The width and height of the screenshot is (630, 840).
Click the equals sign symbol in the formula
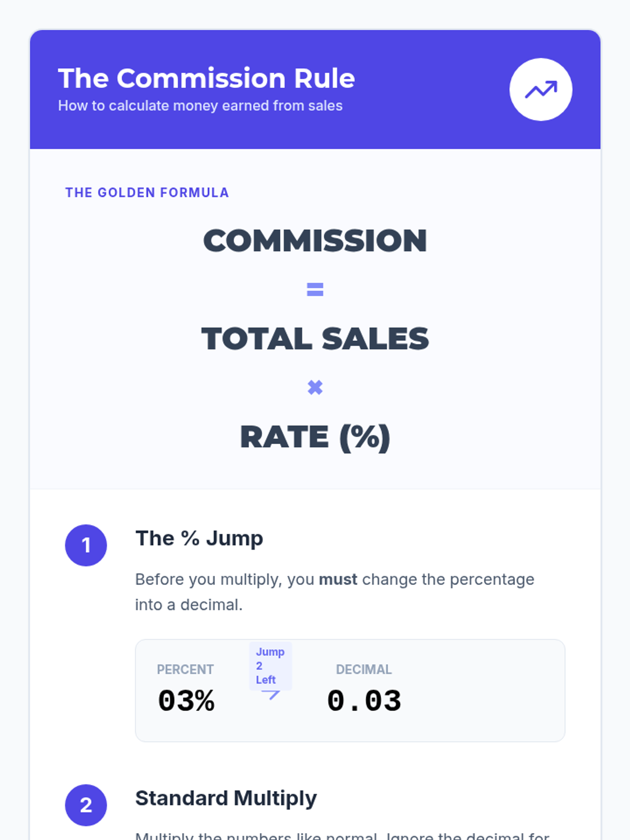315,289
